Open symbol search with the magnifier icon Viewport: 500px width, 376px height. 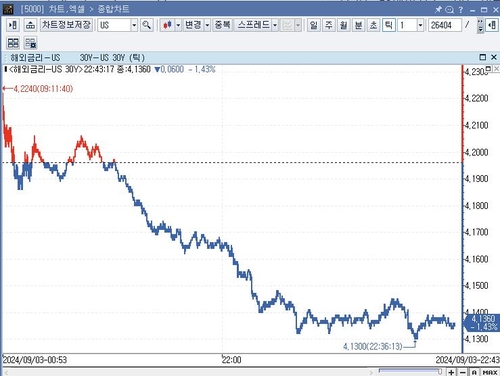(147, 25)
